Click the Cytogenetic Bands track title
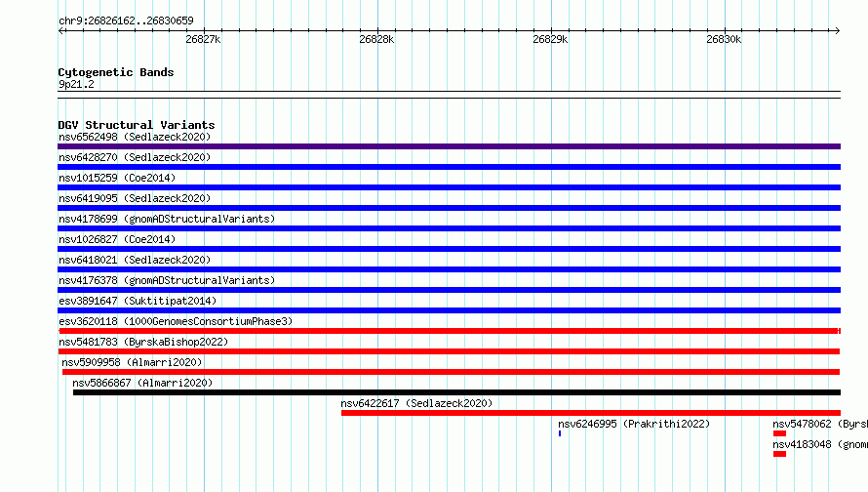Screen dimensions: 868x492 [116, 72]
